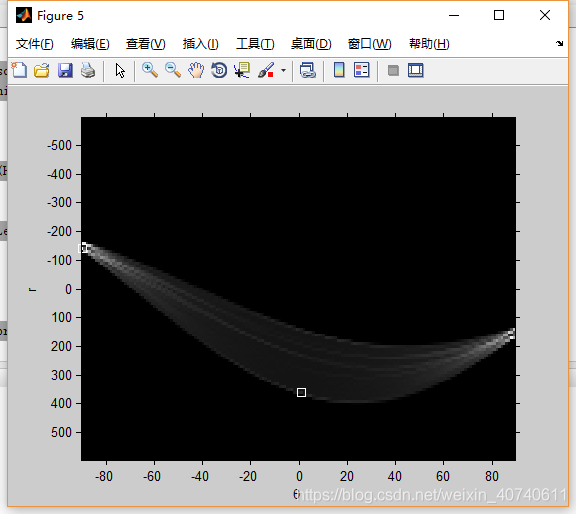
Task: Activate the Zoom In magnifier tool
Action: point(150,70)
